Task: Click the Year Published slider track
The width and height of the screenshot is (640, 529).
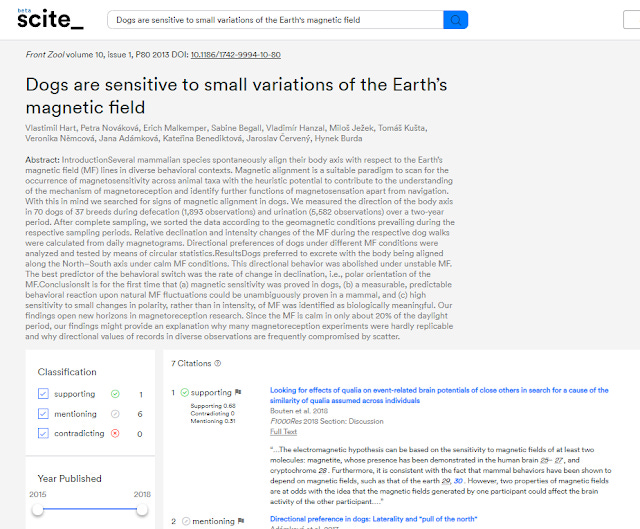Action: (x=90, y=509)
